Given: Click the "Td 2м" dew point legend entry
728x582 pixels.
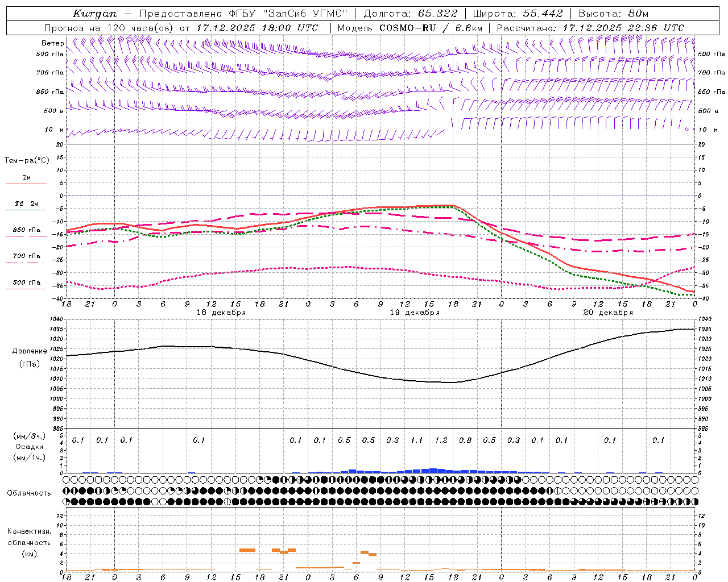Looking at the screenshot, I should pyautogui.click(x=26, y=203).
